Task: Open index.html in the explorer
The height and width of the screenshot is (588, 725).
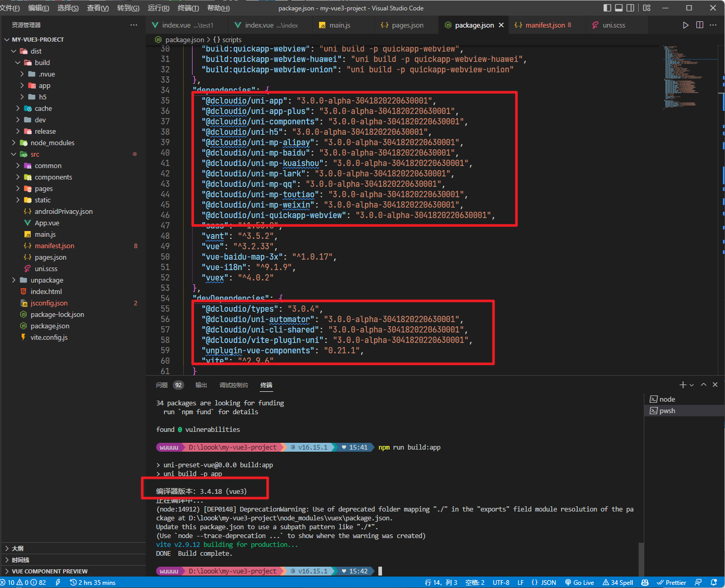Action: click(x=46, y=291)
